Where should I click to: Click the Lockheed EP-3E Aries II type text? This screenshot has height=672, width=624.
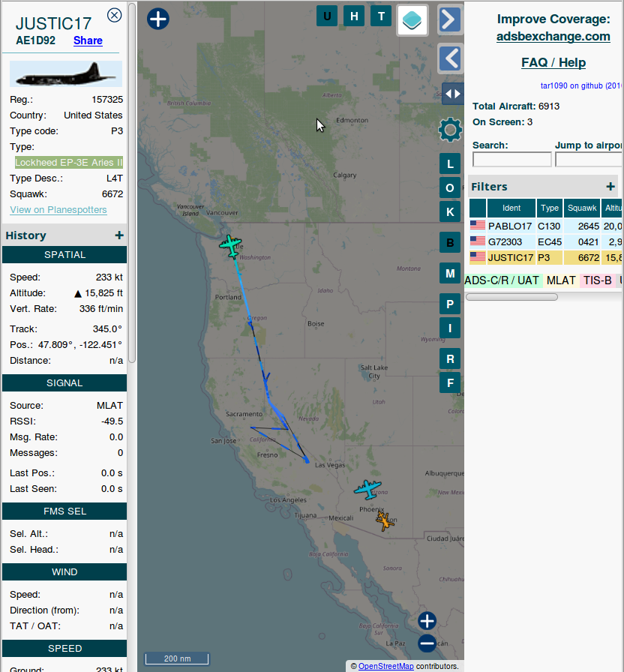[68, 163]
